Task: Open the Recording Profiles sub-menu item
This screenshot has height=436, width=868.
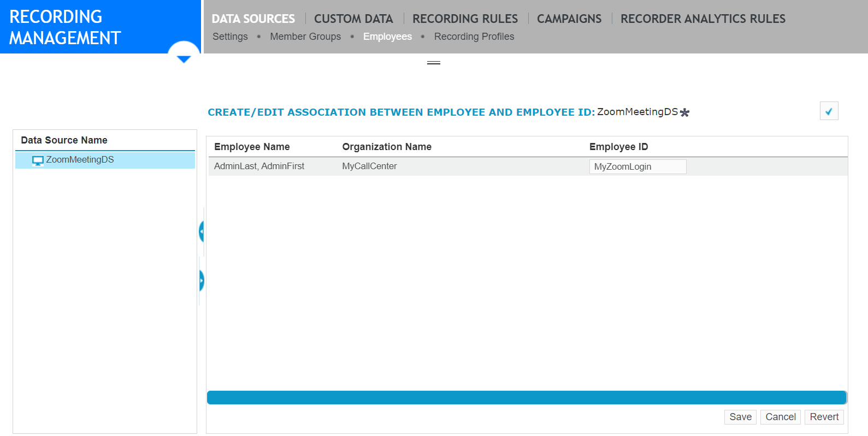Action: tap(474, 37)
